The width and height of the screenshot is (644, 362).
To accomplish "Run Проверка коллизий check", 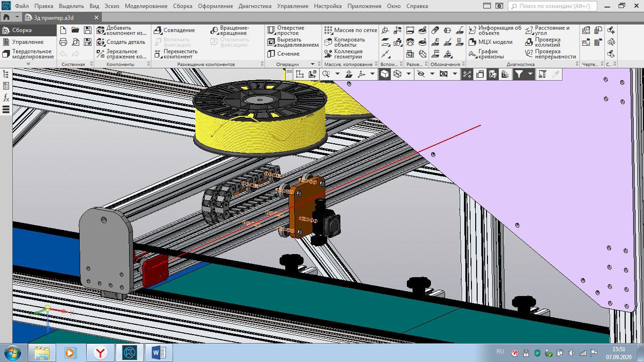I will point(547,42).
